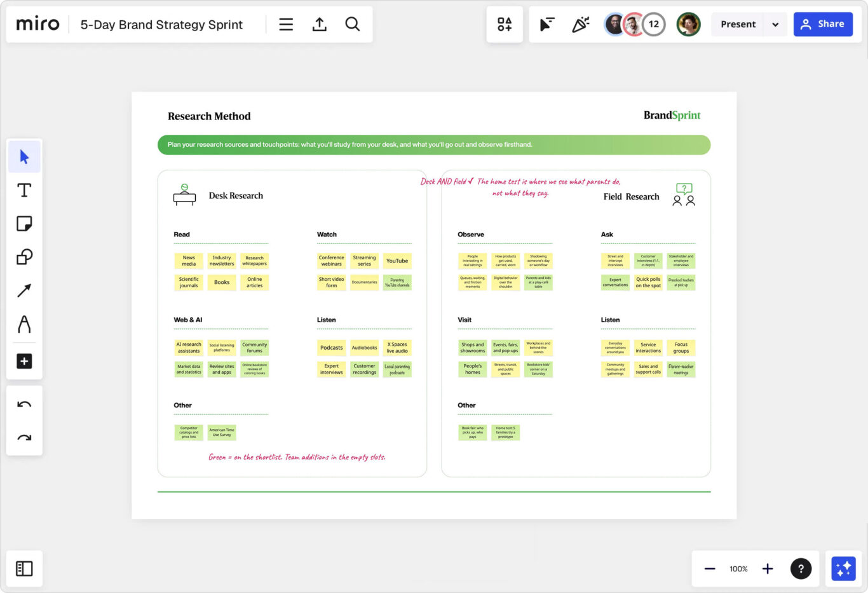Select the Field Research title text
The width and height of the screenshot is (868, 593).
tap(632, 197)
